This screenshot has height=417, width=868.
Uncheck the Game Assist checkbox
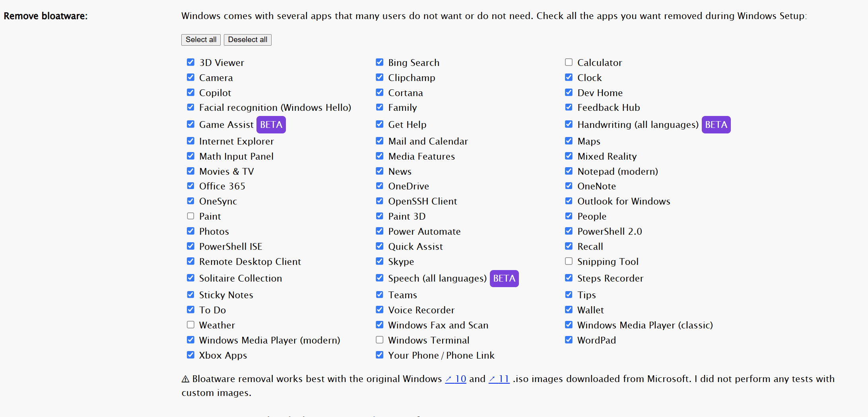191,124
